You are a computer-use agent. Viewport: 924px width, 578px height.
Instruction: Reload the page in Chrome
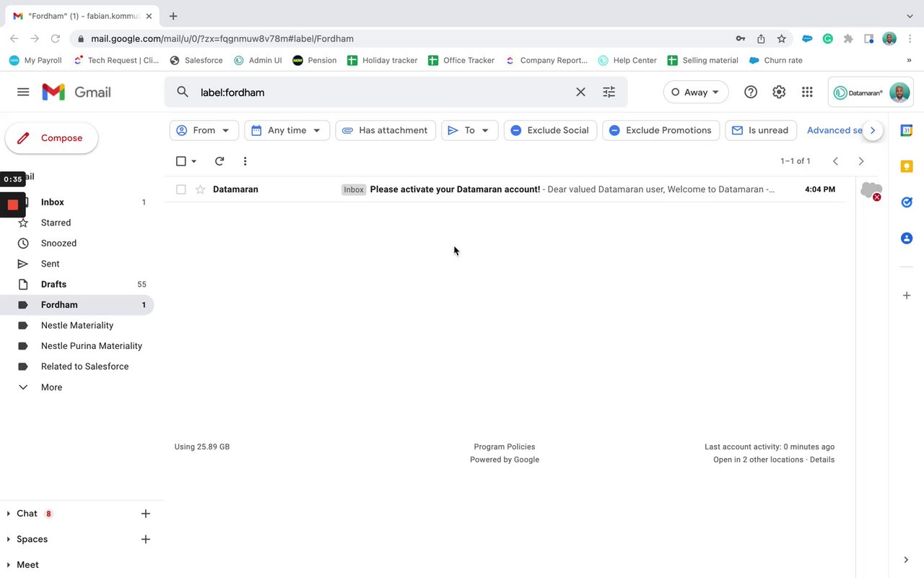point(55,38)
